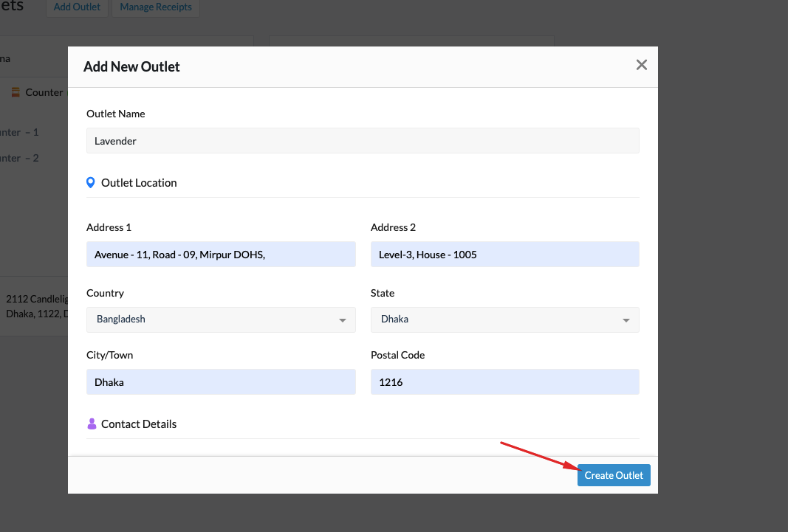
Task: Click the purple Contact Details person icon
Action: [x=92, y=423]
